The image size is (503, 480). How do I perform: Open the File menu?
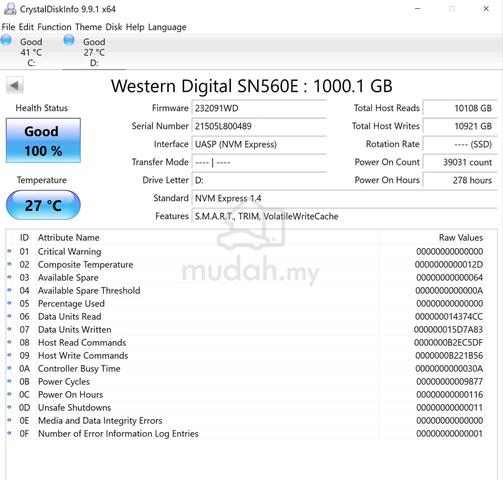(8, 27)
